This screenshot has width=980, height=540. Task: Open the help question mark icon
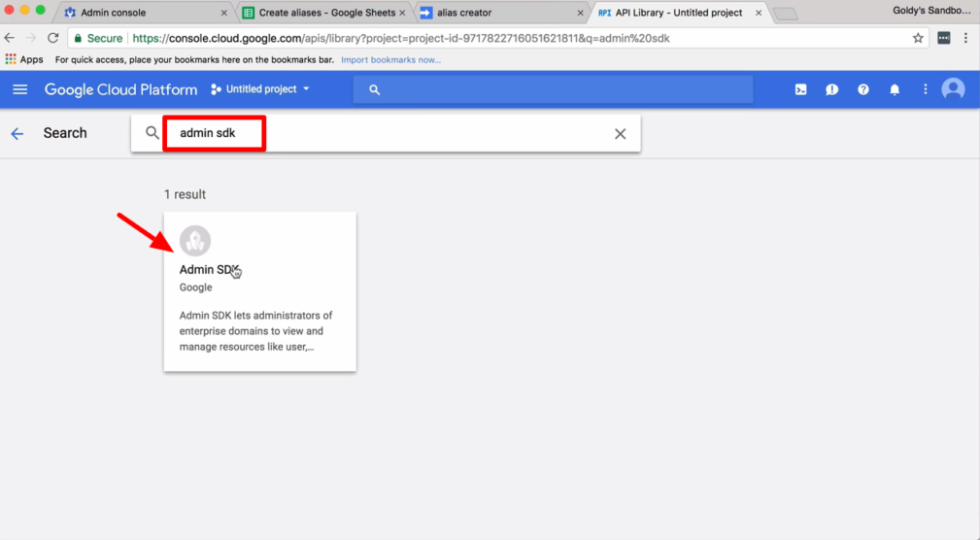pyautogui.click(x=863, y=89)
